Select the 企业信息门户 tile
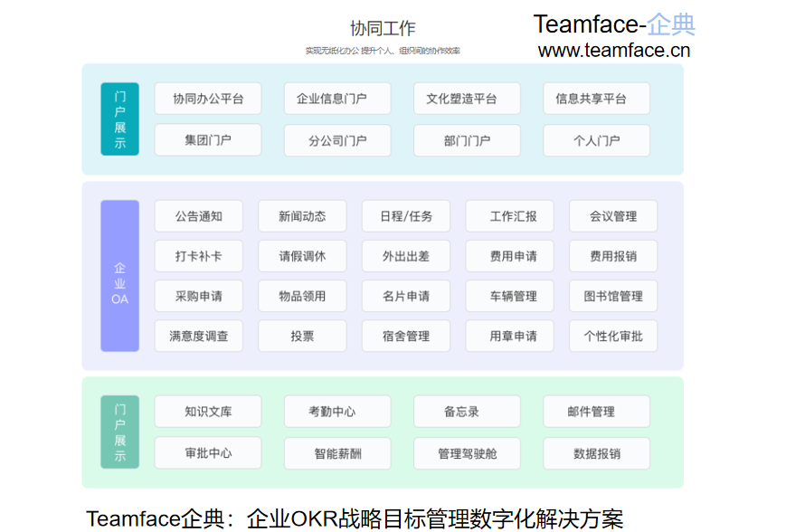The image size is (786, 532). click(337, 99)
